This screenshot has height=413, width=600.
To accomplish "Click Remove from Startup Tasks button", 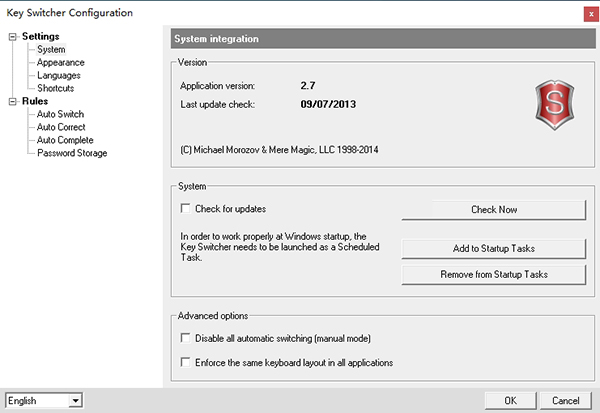I will pyautogui.click(x=494, y=274).
